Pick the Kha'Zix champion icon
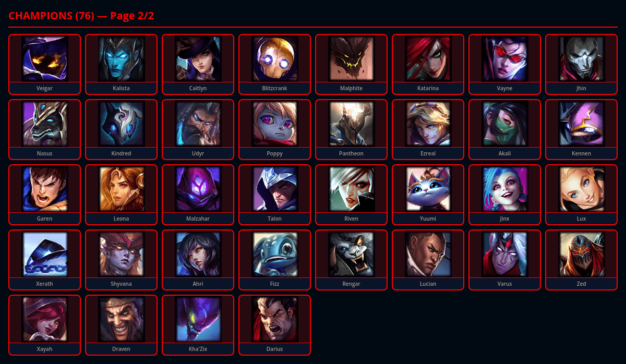Screen dimensions: 626x364 (x=198, y=319)
